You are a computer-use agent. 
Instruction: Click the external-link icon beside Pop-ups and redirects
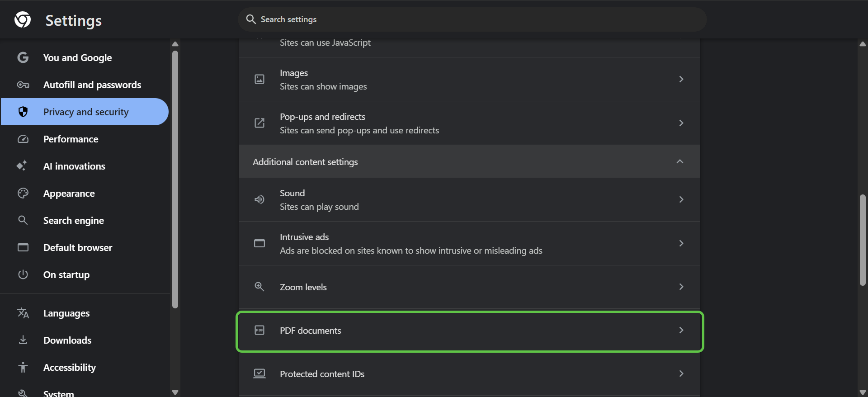pos(259,123)
